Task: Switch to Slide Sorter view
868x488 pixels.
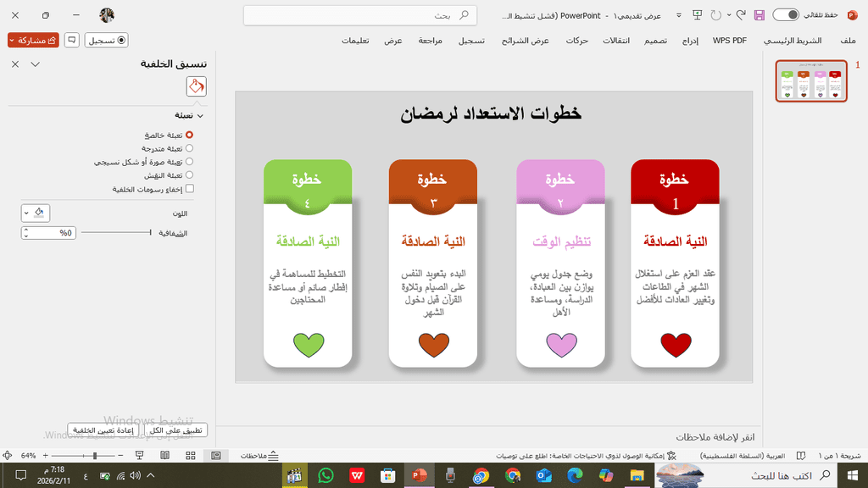Action: (191, 455)
